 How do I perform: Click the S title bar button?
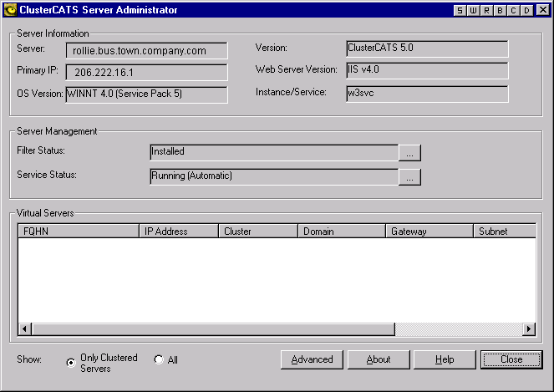(x=460, y=10)
